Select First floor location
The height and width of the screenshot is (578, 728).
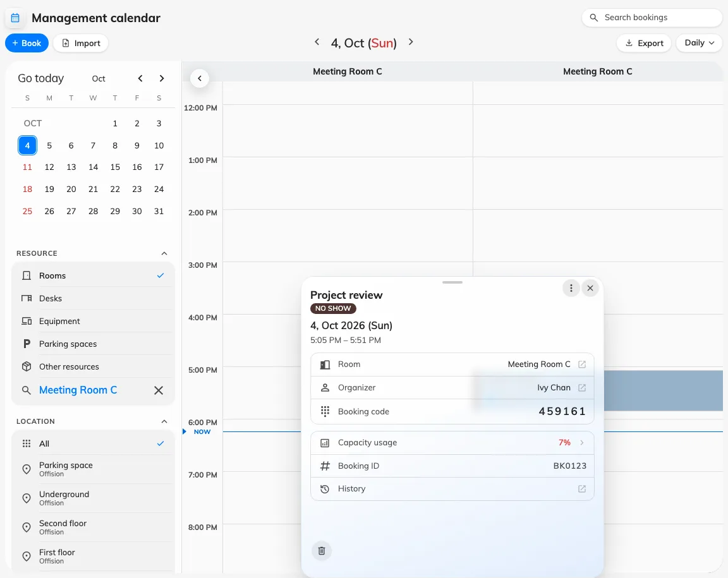click(93, 556)
